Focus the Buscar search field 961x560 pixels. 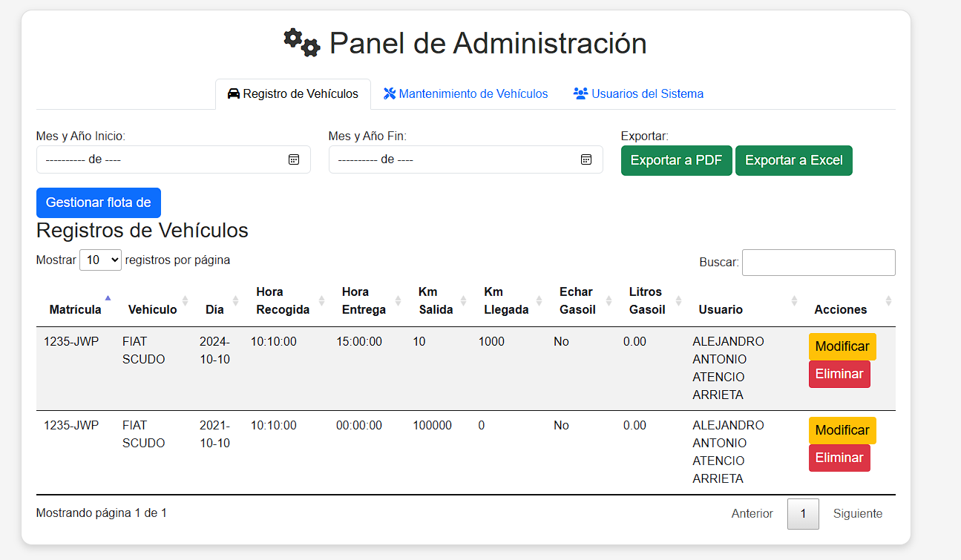point(818,263)
